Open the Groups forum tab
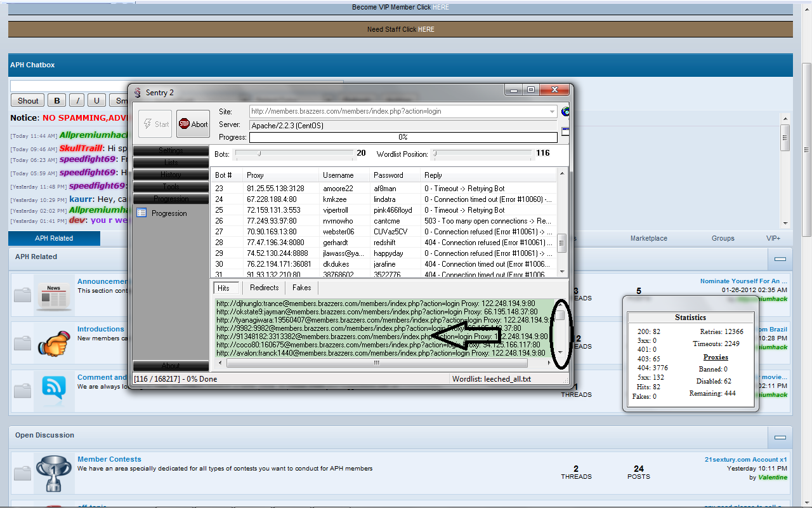The image size is (812, 508). 723,238
